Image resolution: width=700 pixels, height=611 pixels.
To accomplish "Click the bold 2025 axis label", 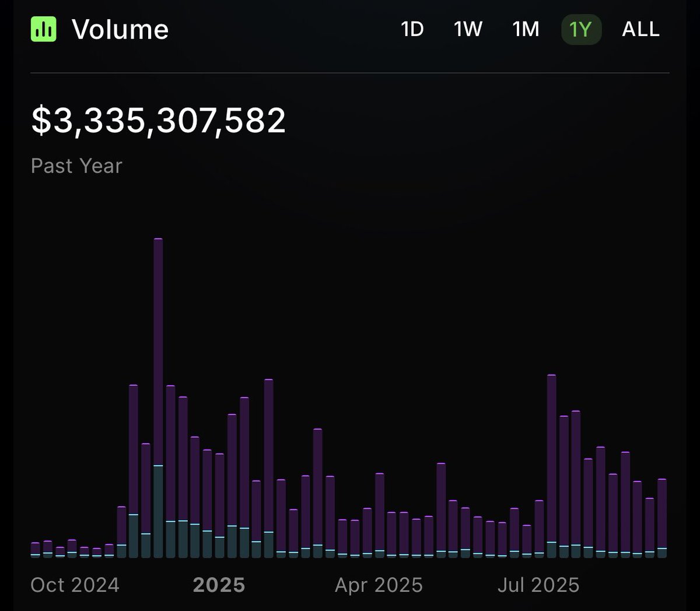I will 219,584.
